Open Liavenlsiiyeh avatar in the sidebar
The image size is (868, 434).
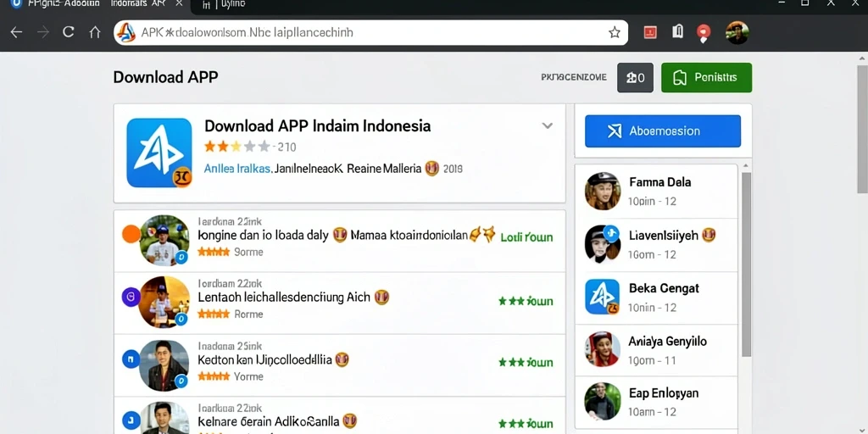point(603,244)
